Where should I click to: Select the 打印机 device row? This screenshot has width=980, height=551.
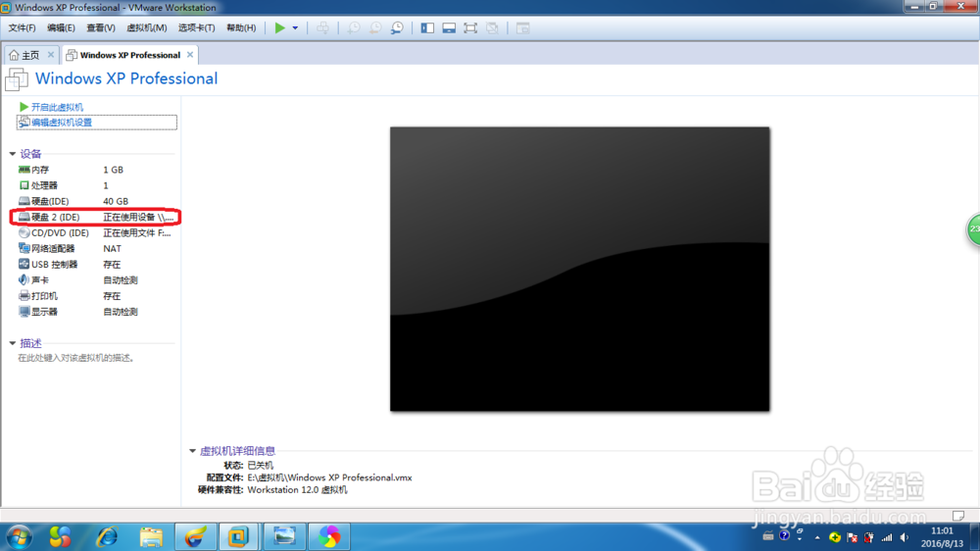click(x=95, y=296)
